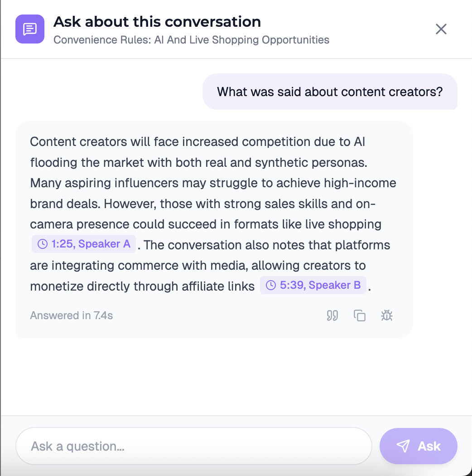Copy the answer using the copy icon
Screen dimensions: 472x476
pyautogui.click(x=359, y=315)
